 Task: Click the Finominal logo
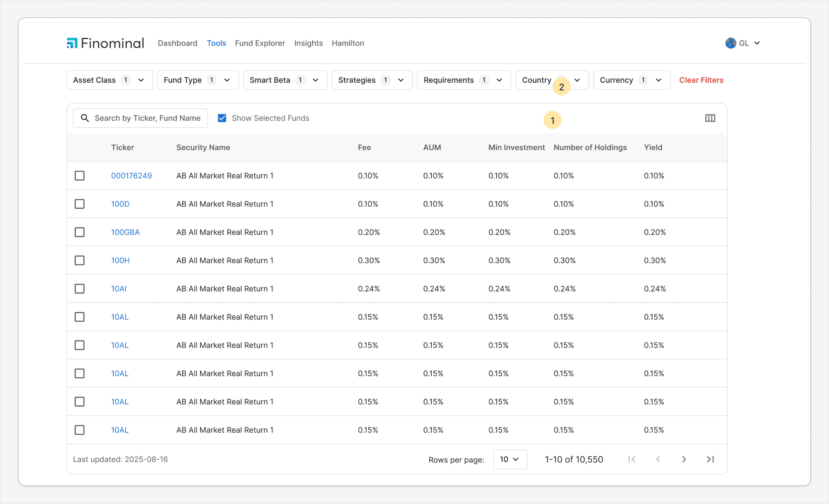coord(105,43)
